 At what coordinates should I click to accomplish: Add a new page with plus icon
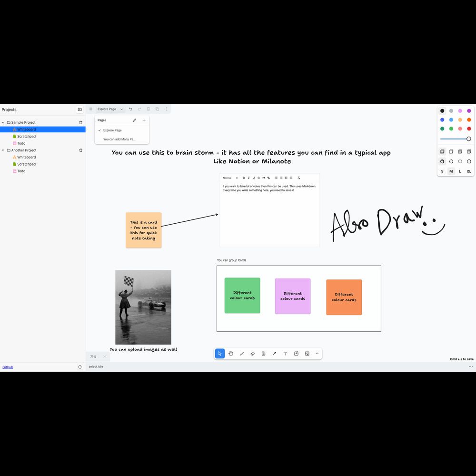(144, 120)
